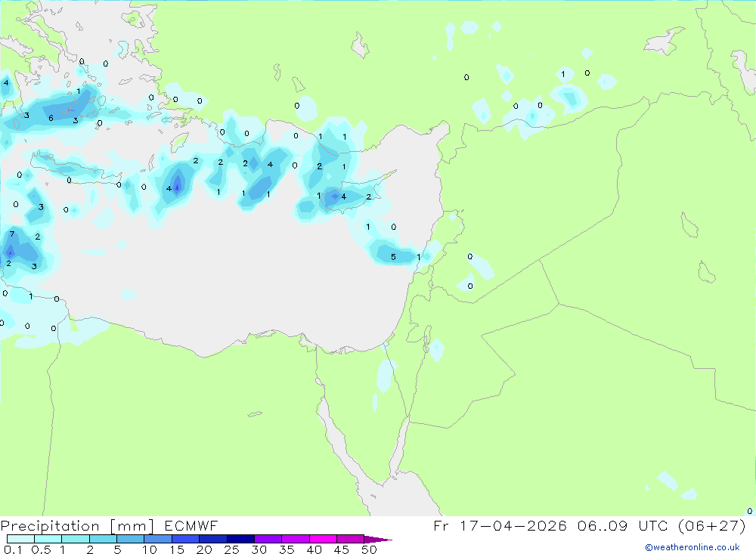
Task: Open the weatheronline.co.uk link
Action: (x=692, y=547)
